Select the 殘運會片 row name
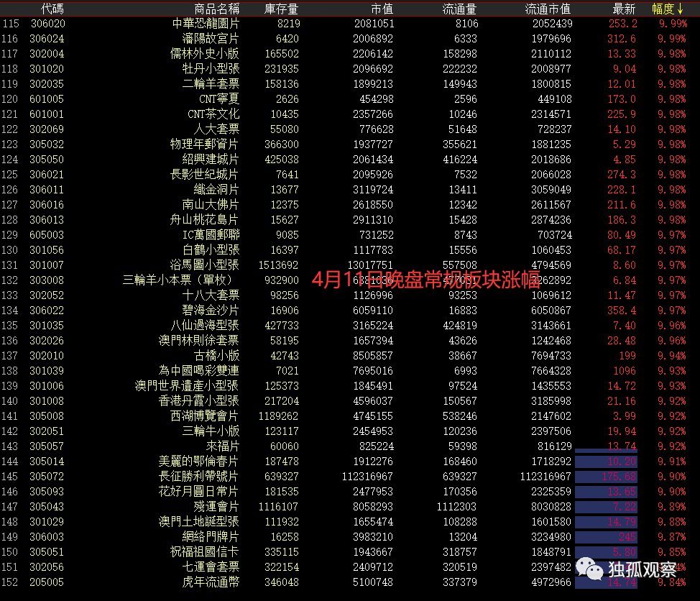700x601 pixels. coord(216,507)
